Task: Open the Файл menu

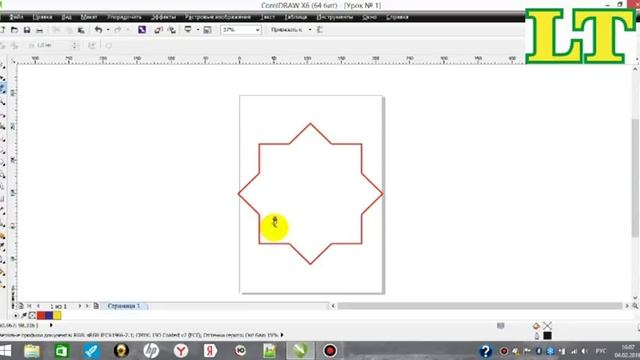Action: [16, 17]
